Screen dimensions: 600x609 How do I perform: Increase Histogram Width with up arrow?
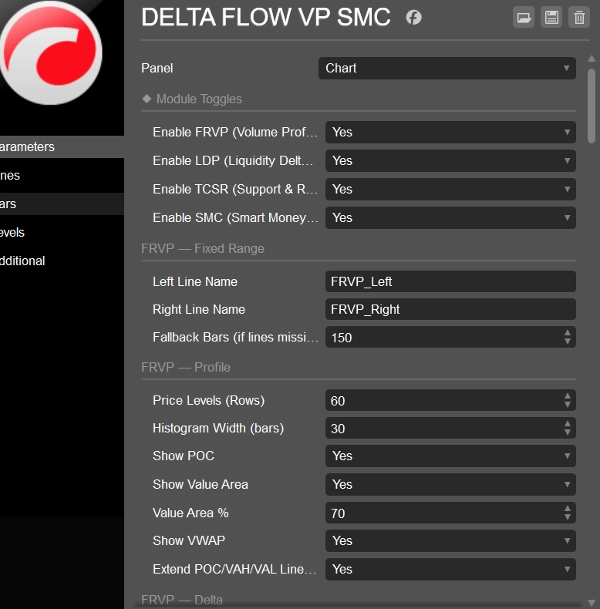tap(567, 424)
